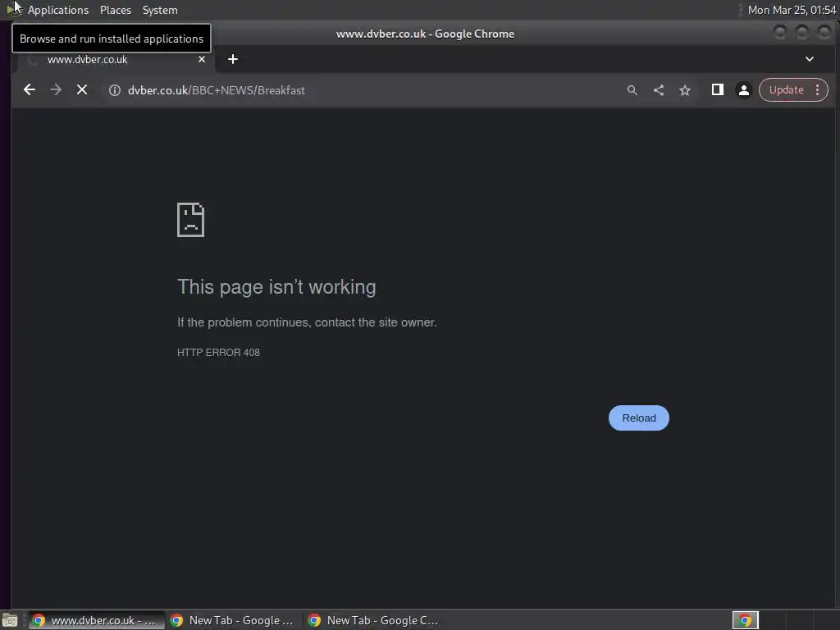
Task: View site information icon in address bar
Action: point(115,90)
